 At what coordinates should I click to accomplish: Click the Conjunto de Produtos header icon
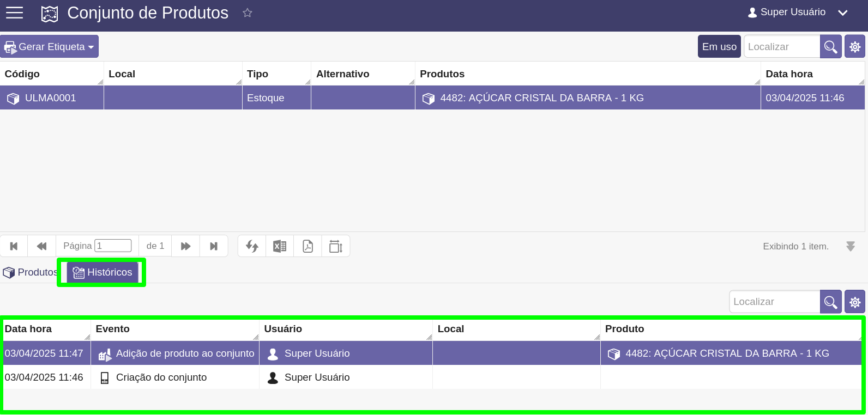pyautogui.click(x=50, y=14)
